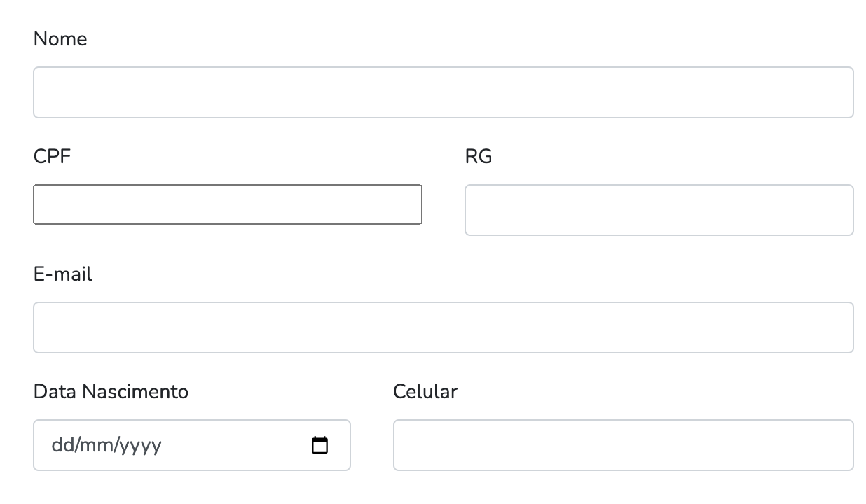Click the E-mail text field

[443, 328]
